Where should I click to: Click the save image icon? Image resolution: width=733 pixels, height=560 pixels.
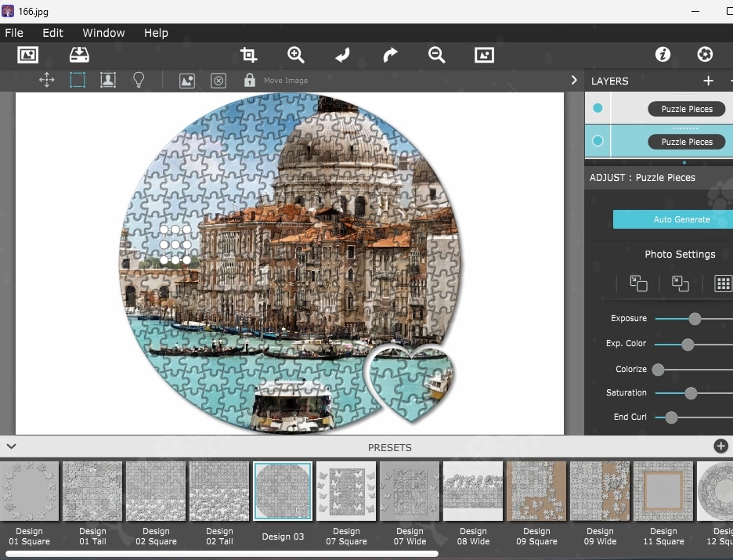pos(79,55)
